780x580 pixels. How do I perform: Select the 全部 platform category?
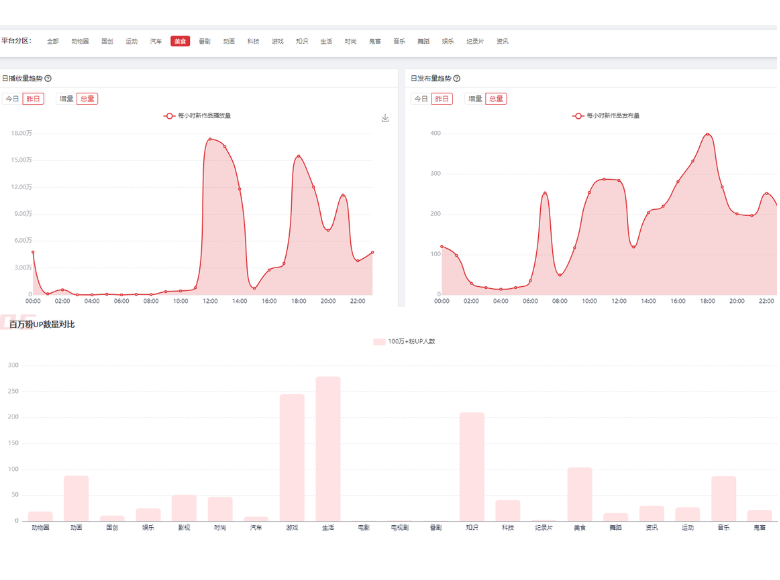click(53, 41)
